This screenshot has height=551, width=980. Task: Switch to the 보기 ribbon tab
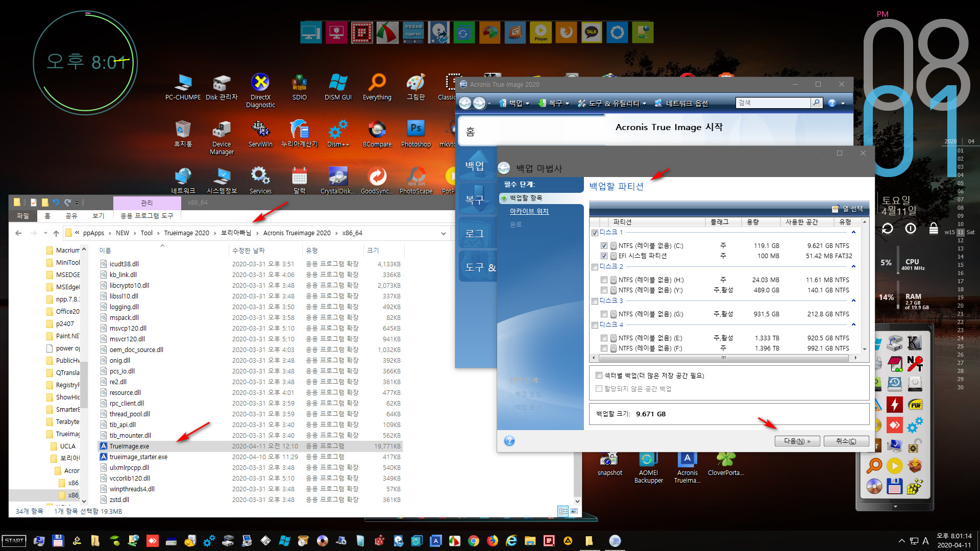99,216
